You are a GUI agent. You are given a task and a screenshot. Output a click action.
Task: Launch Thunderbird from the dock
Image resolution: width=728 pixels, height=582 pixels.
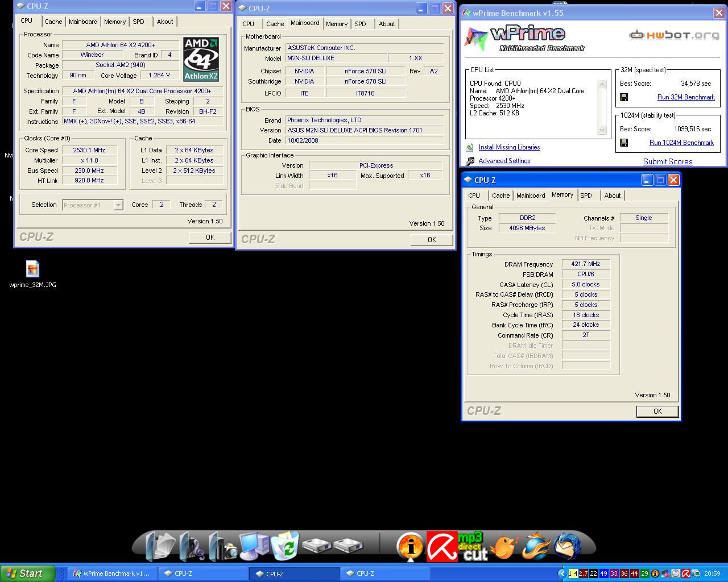[566, 546]
